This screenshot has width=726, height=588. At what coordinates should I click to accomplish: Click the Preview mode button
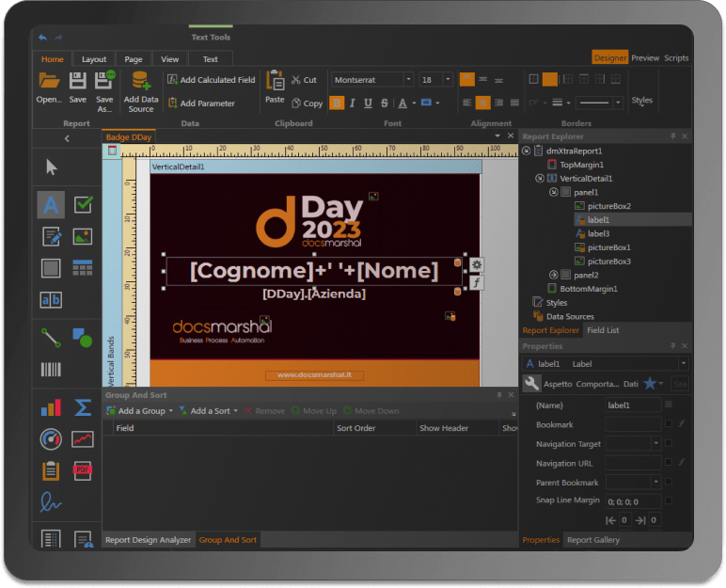645,58
